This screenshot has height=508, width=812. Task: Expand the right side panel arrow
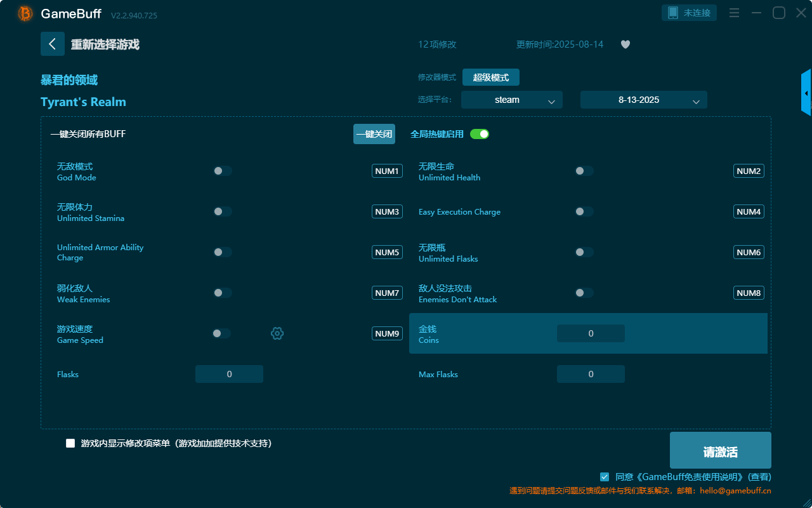(806, 93)
